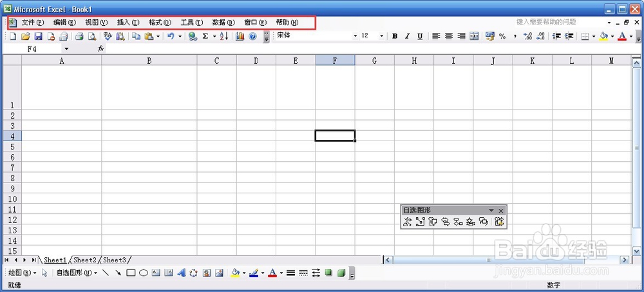Image resolution: width=644 pixels, height=292 pixels.
Task: Expand AutoShapes floating toolbar options arrow
Action: tap(491, 211)
